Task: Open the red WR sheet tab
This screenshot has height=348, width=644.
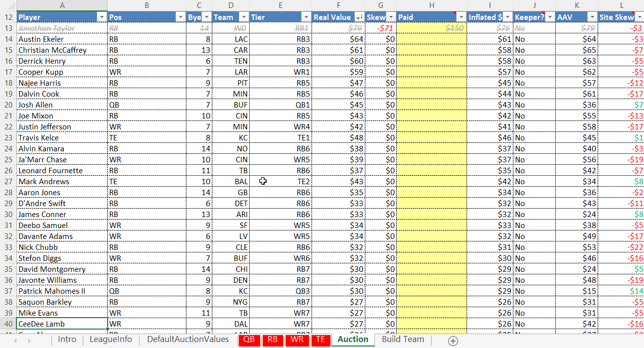Action: point(297,340)
